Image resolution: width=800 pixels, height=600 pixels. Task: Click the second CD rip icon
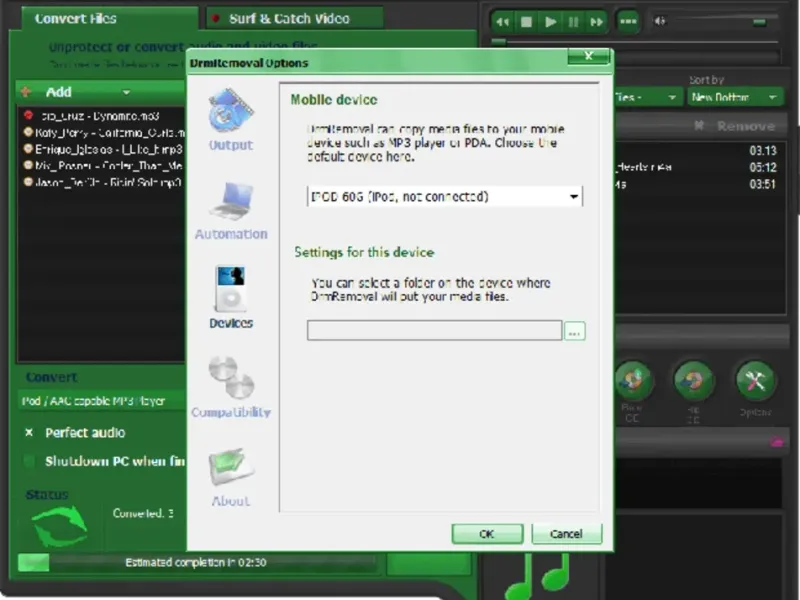[693, 381]
